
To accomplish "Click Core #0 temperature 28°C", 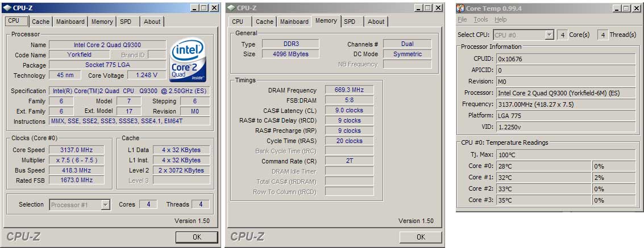I will coord(544,166).
